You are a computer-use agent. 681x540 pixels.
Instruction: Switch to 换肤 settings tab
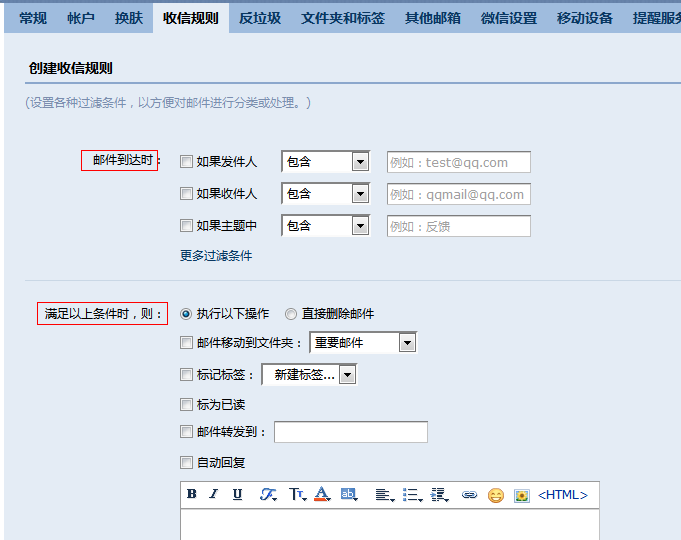pos(129,18)
